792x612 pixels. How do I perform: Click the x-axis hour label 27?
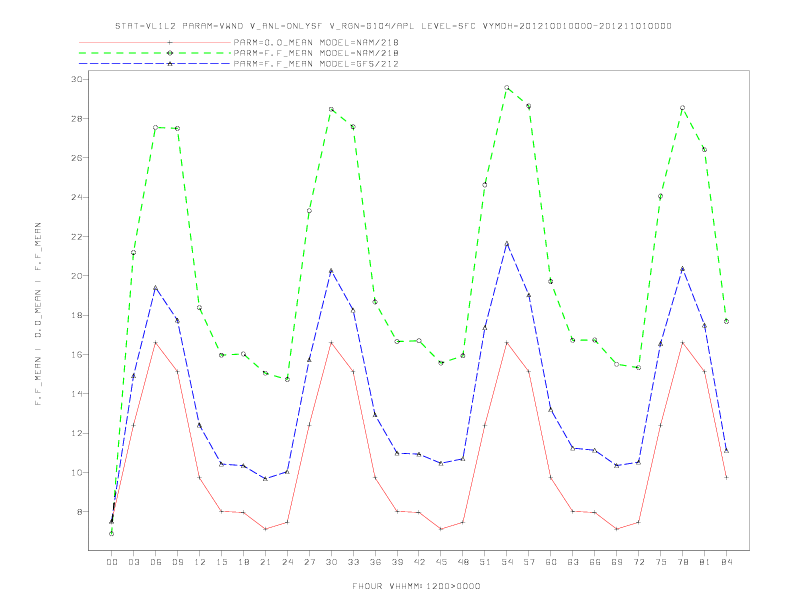(x=309, y=562)
